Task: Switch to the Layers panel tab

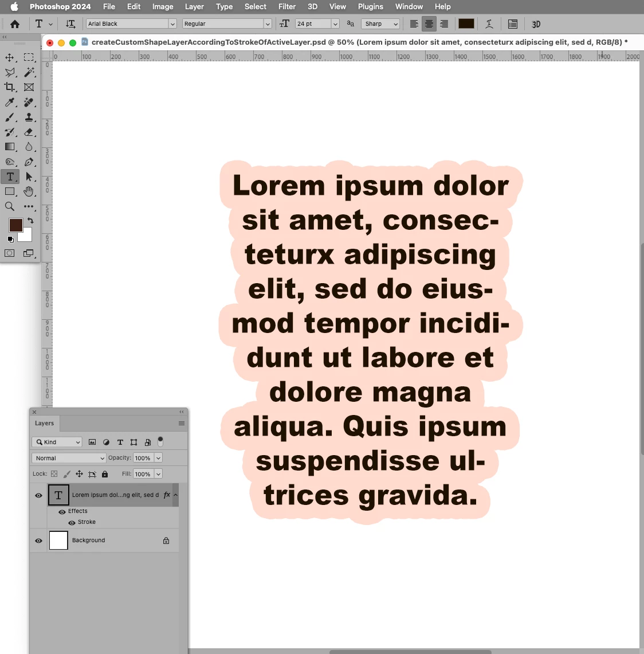Action: [45, 423]
